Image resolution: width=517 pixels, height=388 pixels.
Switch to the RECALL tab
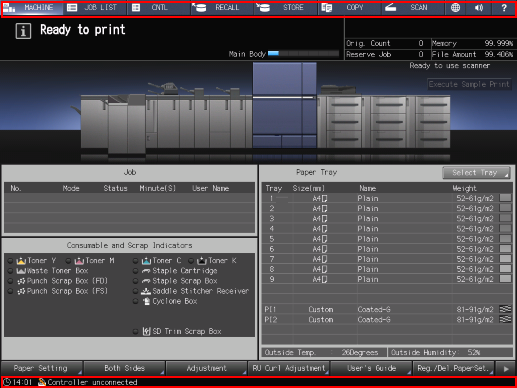point(221,7)
